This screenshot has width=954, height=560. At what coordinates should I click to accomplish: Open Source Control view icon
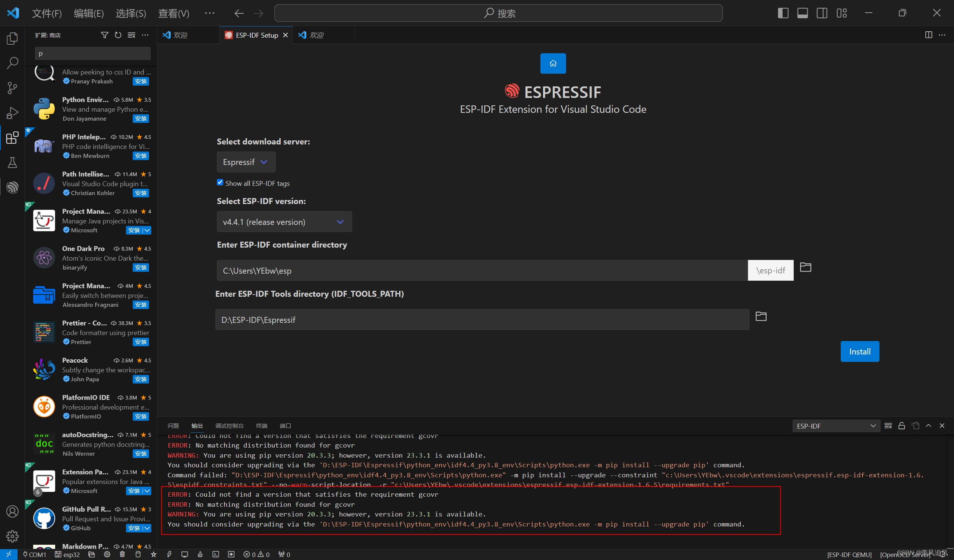[12, 88]
